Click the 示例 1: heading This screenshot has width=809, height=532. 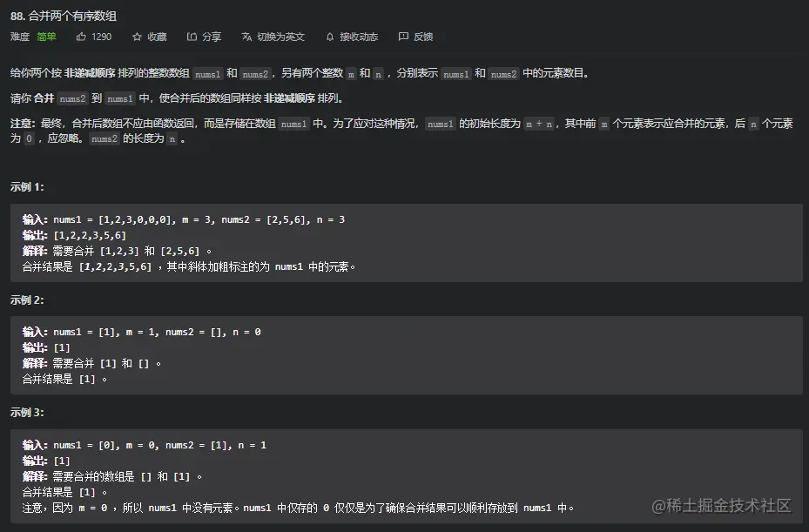(x=27, y=187)
